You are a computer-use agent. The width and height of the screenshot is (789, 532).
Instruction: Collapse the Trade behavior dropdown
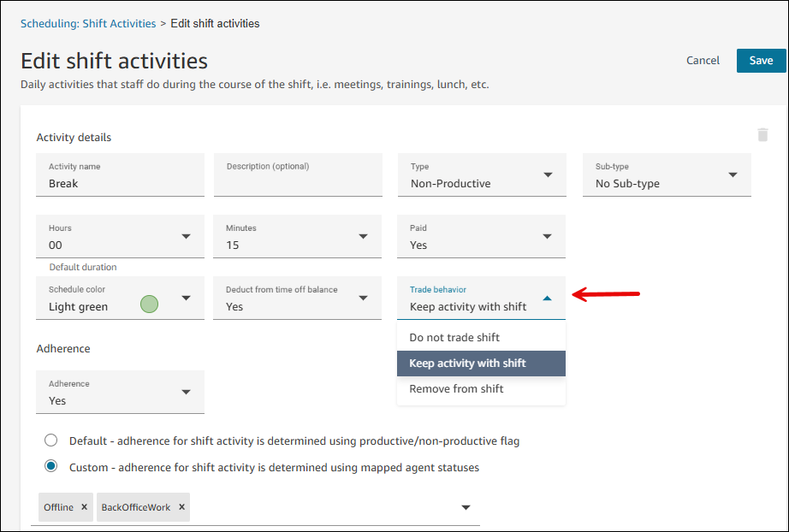(548, 299)
